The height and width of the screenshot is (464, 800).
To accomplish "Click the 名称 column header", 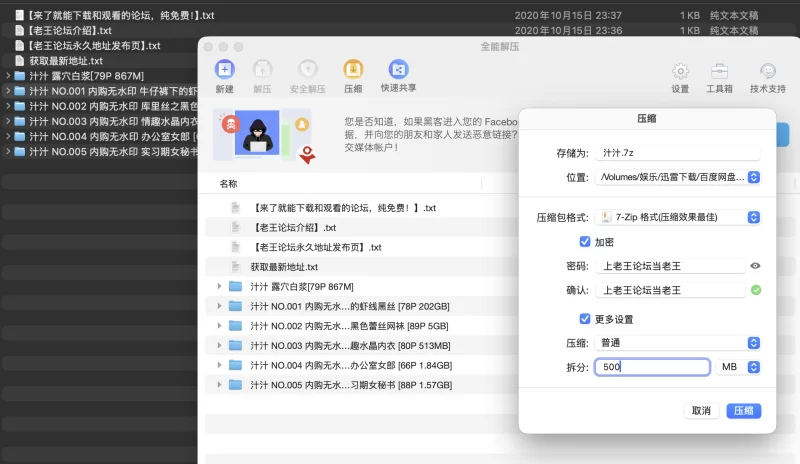I will 229,184.
